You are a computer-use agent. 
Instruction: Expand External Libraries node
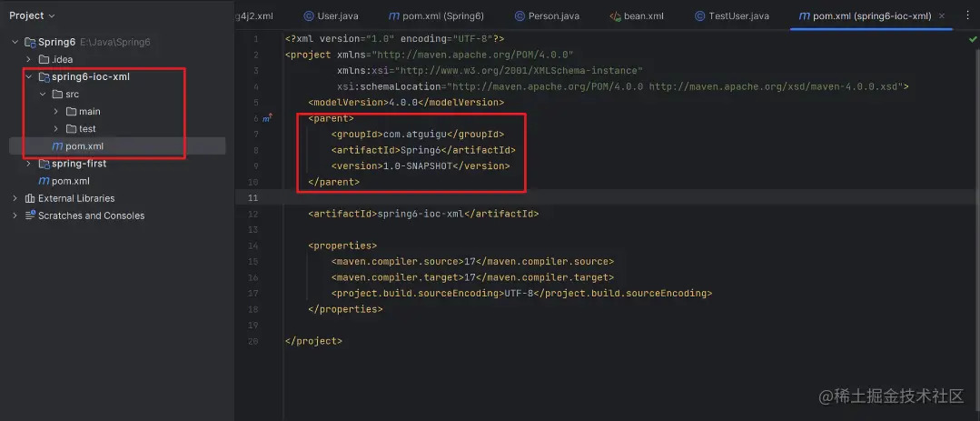coord(15,198)
